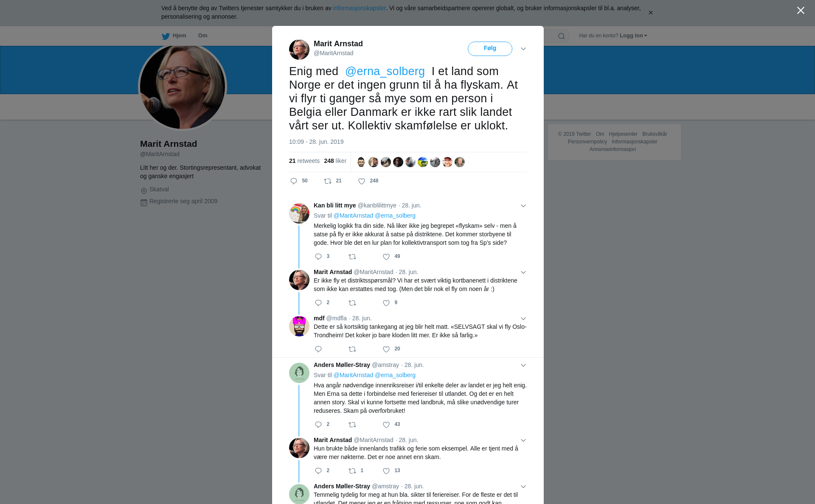Viewport: 815px width, 504px height.
Task: Open the Om menu item
Action: 202,36
